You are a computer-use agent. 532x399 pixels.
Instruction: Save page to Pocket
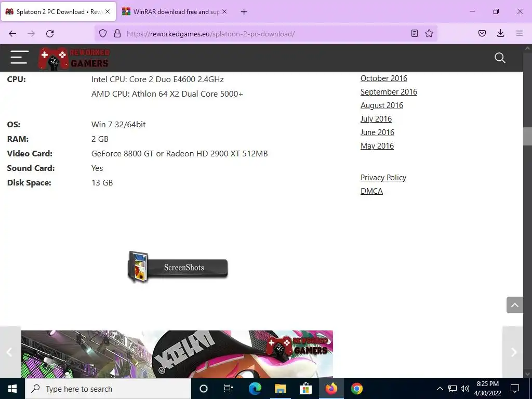coord(482,33)
